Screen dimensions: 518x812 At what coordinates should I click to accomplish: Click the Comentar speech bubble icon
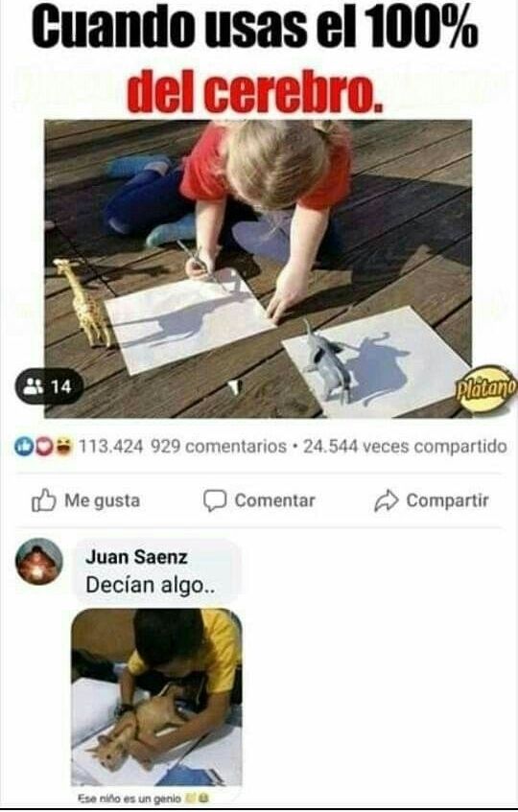click(215, 500)
